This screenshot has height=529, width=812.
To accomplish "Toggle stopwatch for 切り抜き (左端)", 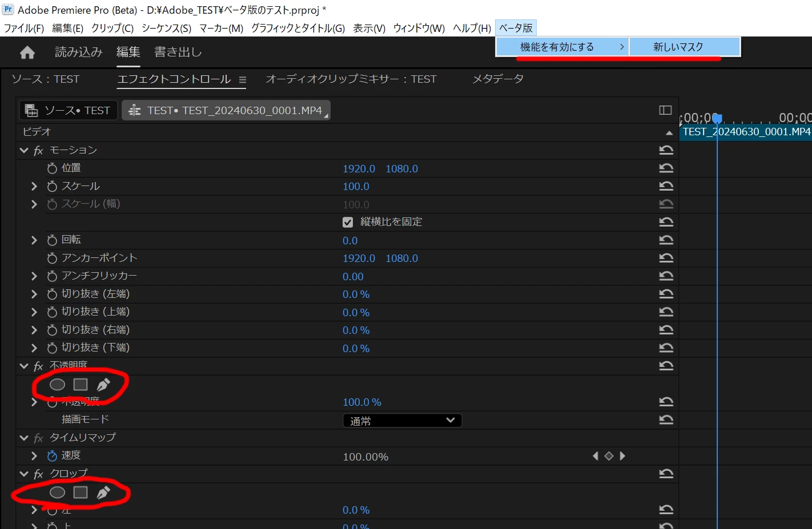I will pos(52,294).
